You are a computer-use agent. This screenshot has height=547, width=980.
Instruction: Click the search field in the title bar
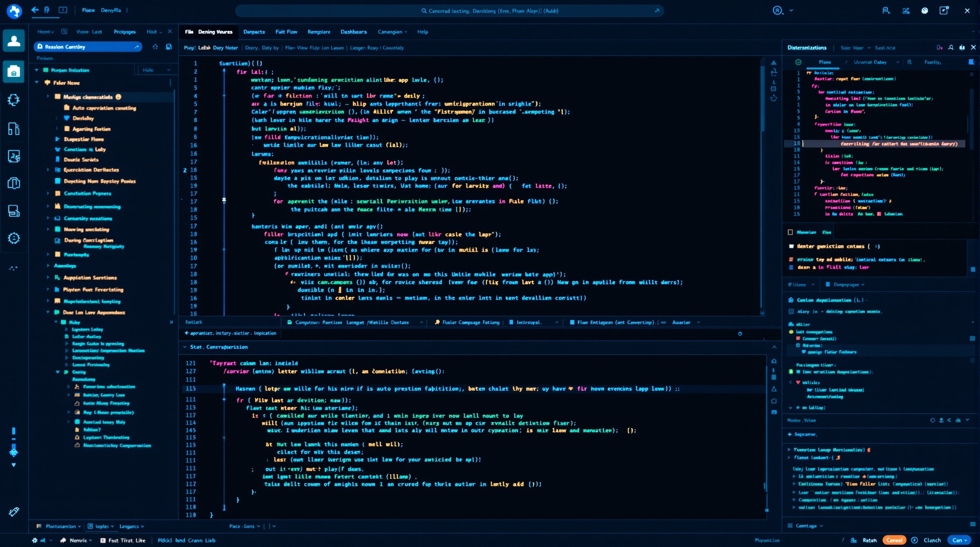click(x=450, y=11)
